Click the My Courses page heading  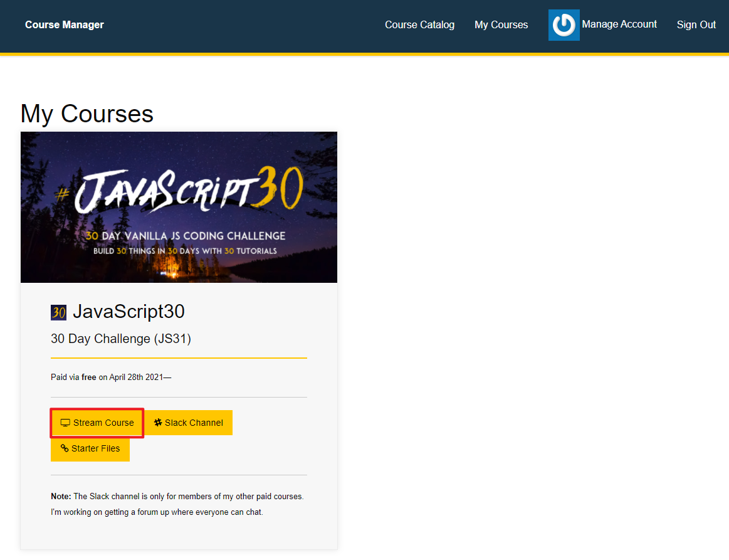(87, 114)
